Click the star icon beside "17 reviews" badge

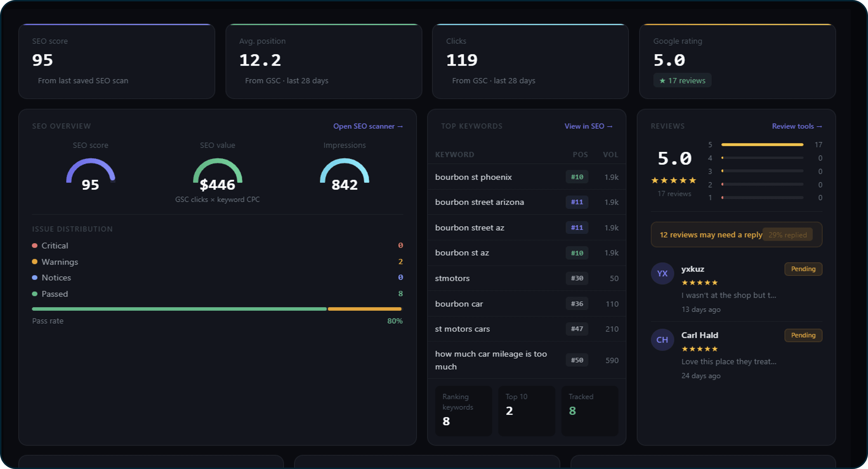click(x=663, y=80)
